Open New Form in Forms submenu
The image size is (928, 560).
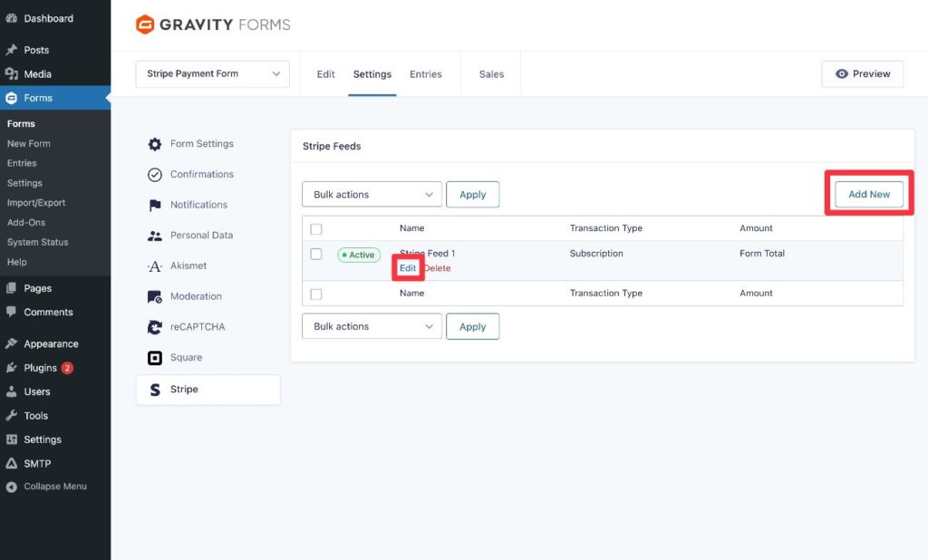point(28,143)
